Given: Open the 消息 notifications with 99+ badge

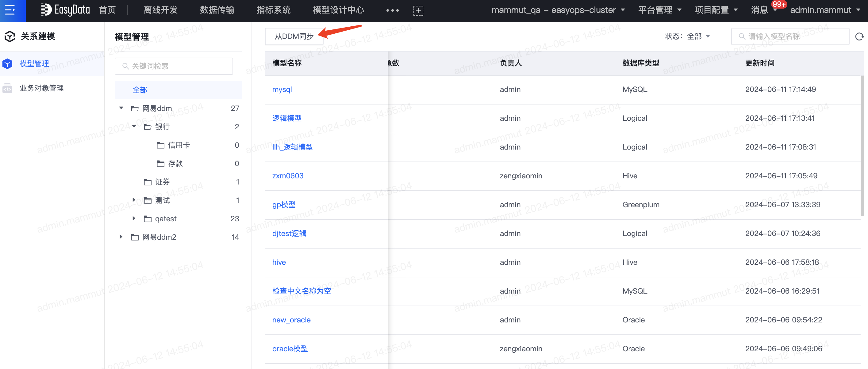Looking at the screenshot, I should pyautogui.click(x=760, y=10).
